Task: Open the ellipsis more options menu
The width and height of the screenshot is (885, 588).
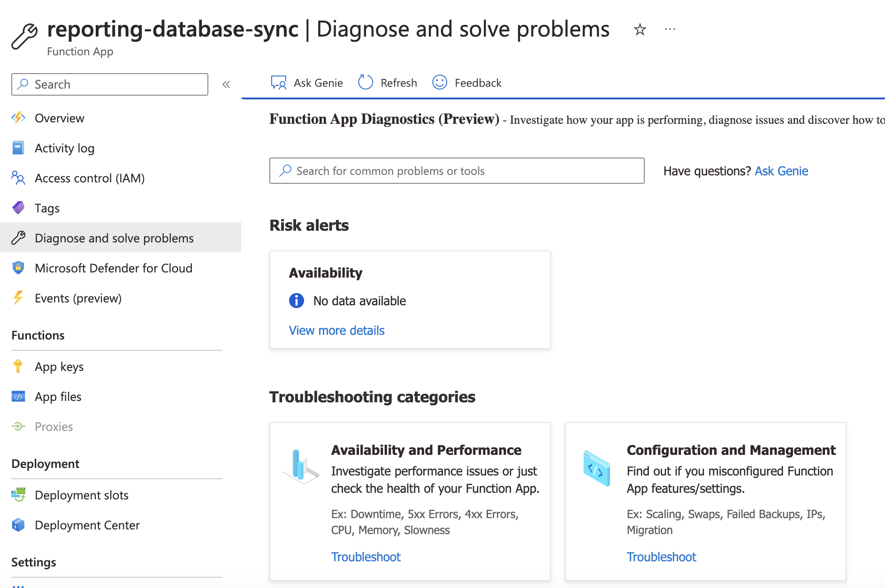Action: point(670,29)
